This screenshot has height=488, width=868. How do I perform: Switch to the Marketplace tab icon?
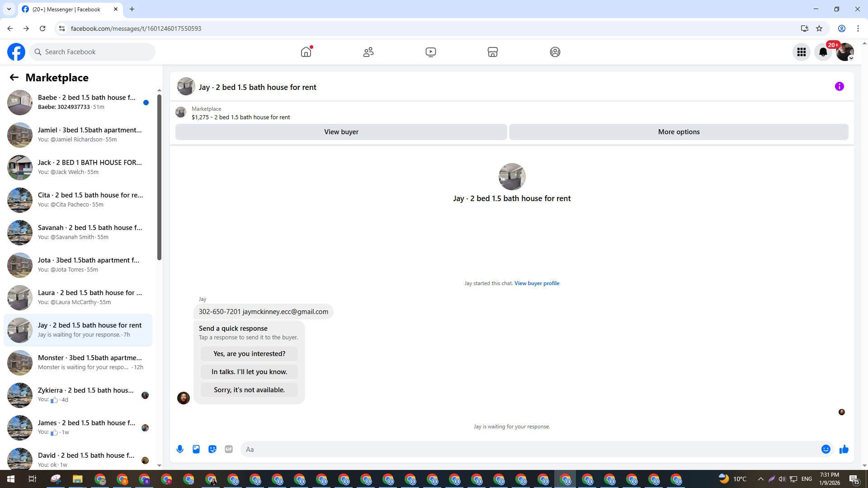(x=492, y=52)
